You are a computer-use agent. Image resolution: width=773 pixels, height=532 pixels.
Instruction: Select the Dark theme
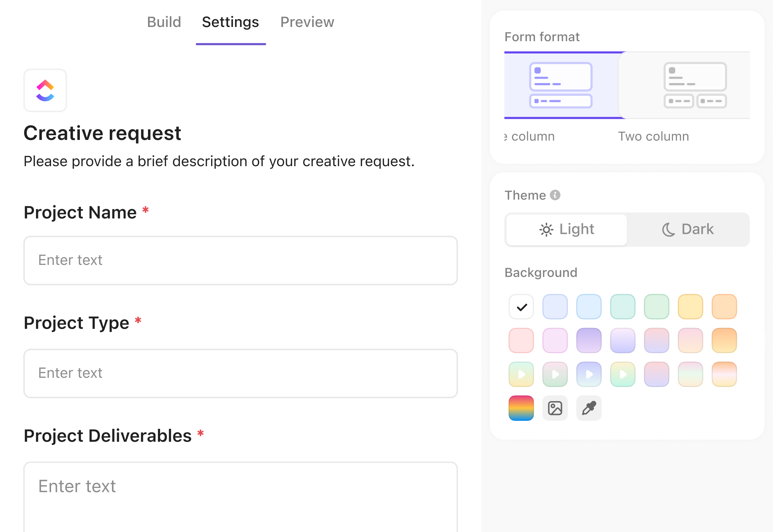click(x=688, y=230)
